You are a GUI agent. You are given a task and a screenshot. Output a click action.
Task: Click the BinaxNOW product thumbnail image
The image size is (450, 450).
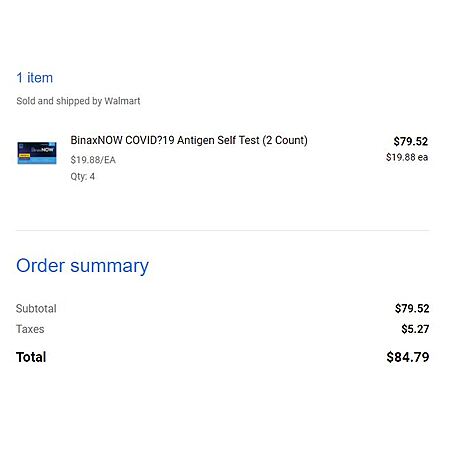(x=37, y=153)
